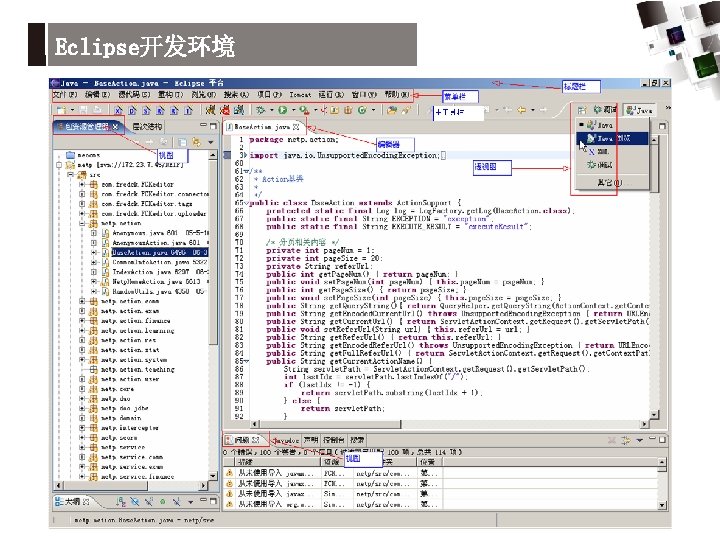
Task: Switch to the 层次结构 hierarchy tab
Action: pyautogui.click(x=147, y=126)
